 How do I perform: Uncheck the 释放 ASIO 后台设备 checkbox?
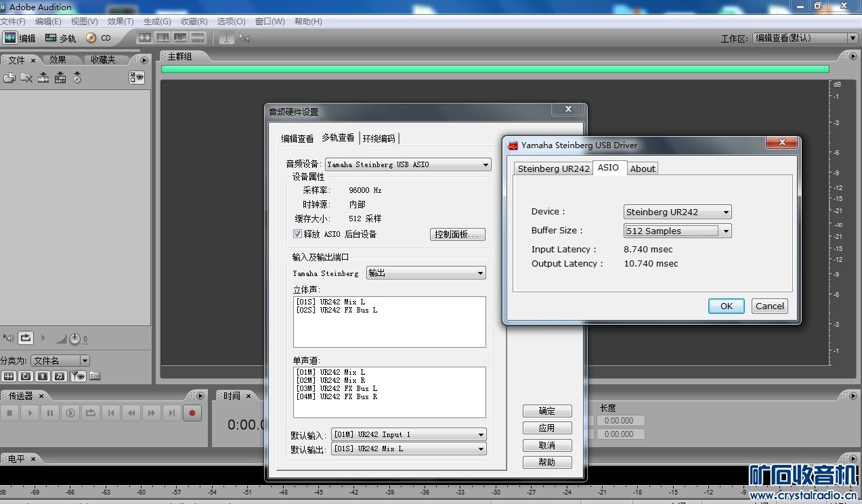coord(297,234)
